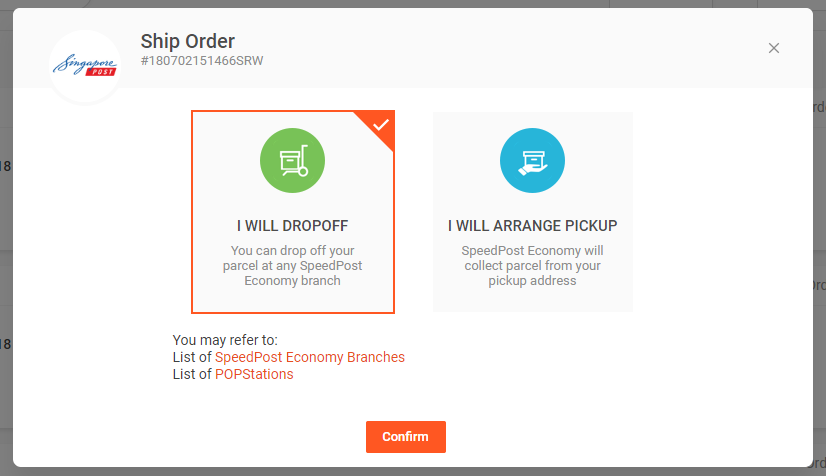
Task: Click "List of" text before SpeedPost Economy Branches
Action: 192,357
